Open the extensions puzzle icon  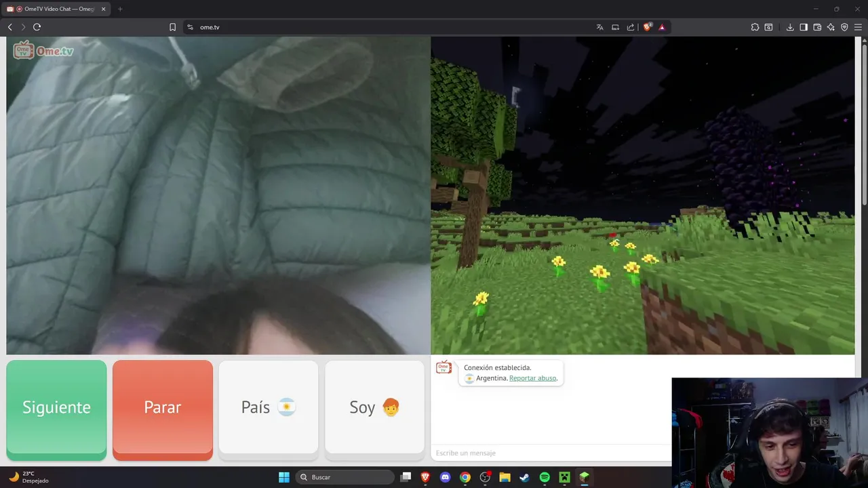click(755, 27)
